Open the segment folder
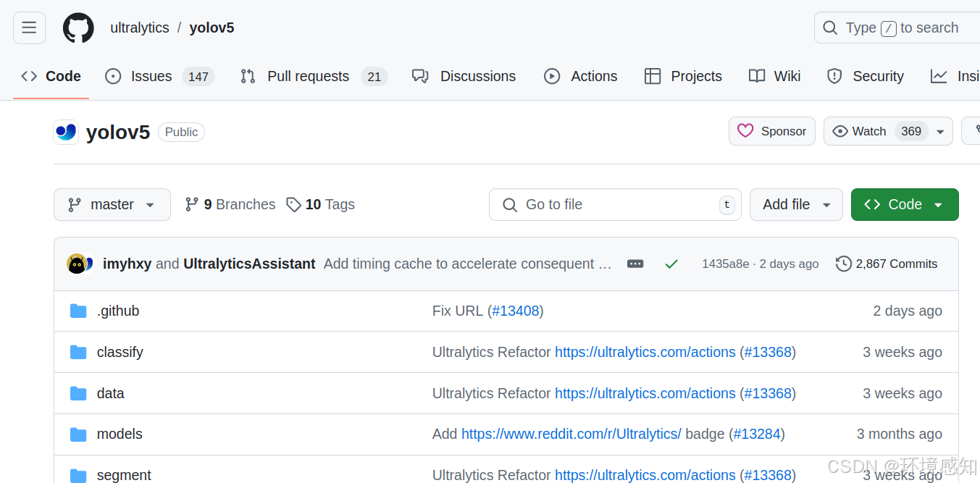Viewport: 980px width, 483px height. click(x=124, y=475)
